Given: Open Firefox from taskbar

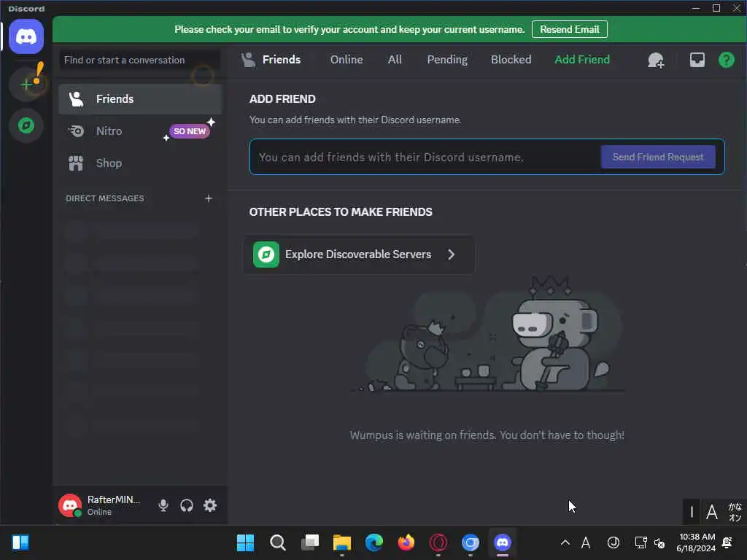Looking at the screenshot, I should tap(406, 542).
